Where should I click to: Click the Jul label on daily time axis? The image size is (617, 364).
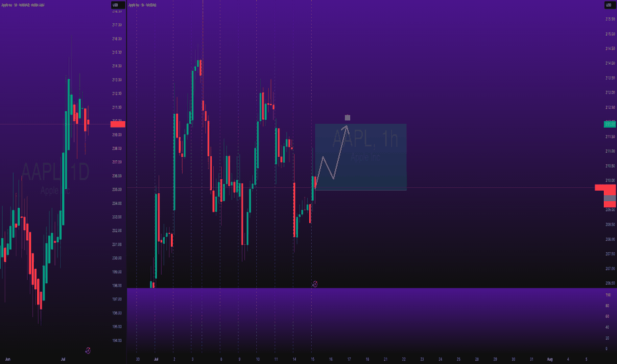(63, 359)
